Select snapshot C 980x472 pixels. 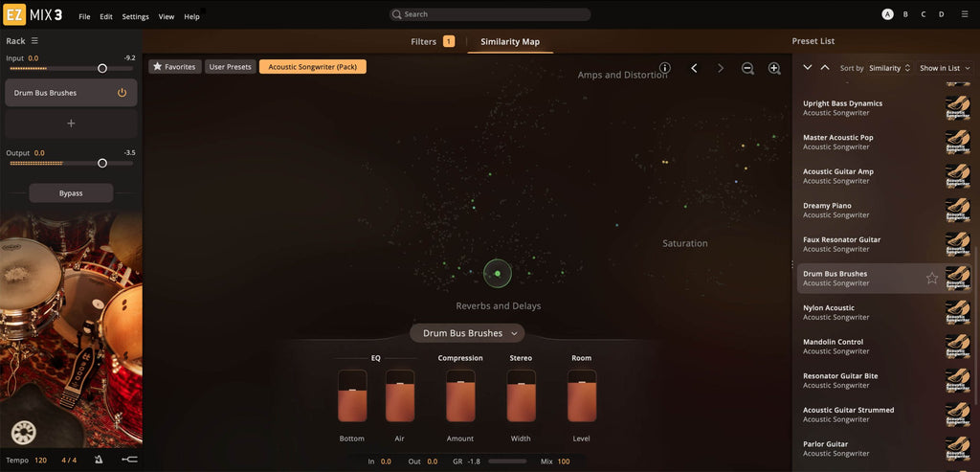point(924,14)
